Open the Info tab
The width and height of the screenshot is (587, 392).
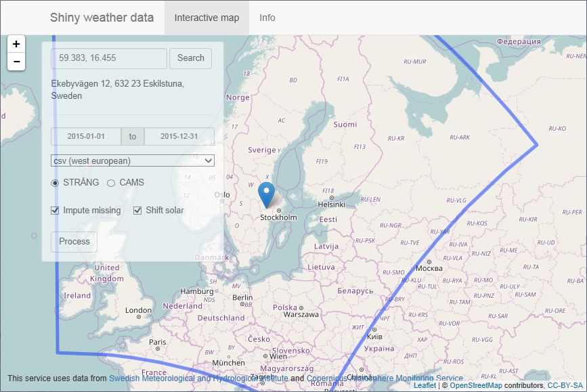point(267,18)
